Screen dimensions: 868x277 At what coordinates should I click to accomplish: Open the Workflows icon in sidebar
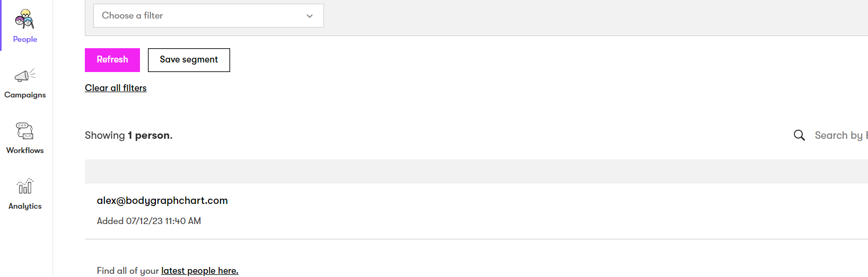tap(25, 131)
